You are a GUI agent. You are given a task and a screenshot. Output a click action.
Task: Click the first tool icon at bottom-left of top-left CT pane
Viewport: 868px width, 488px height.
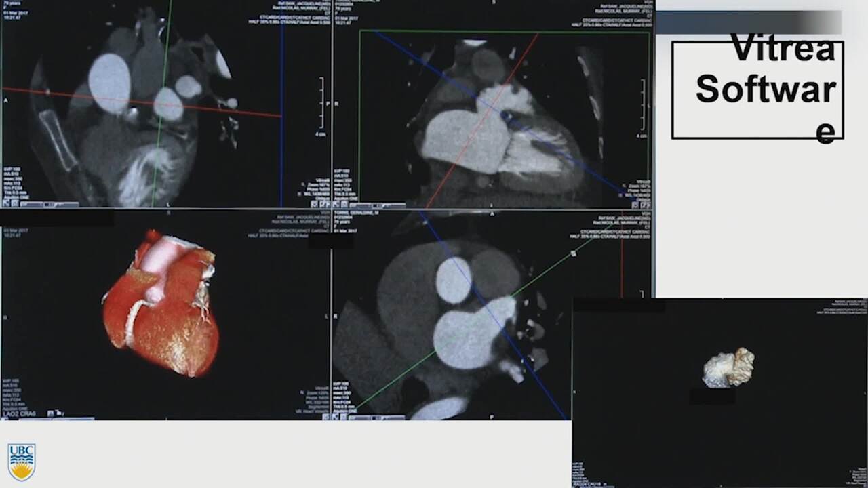pyautogui.click(x=6, y=203)
